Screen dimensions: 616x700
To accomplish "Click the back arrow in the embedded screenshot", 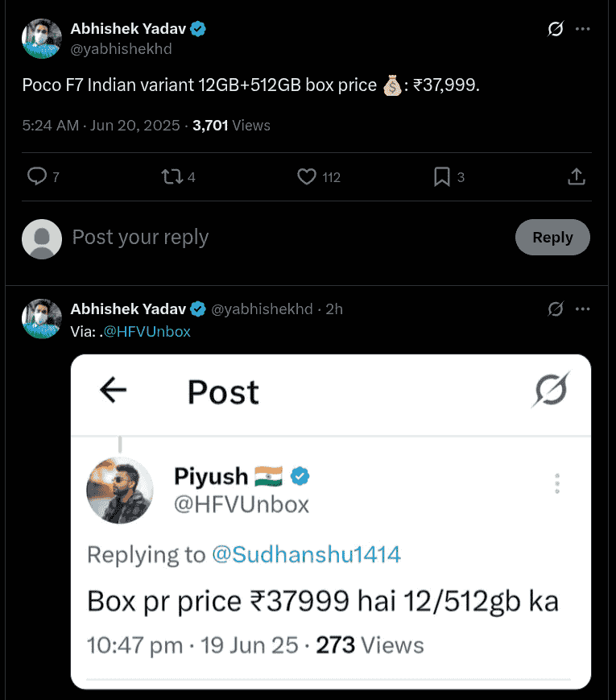I will coord(114,392).
